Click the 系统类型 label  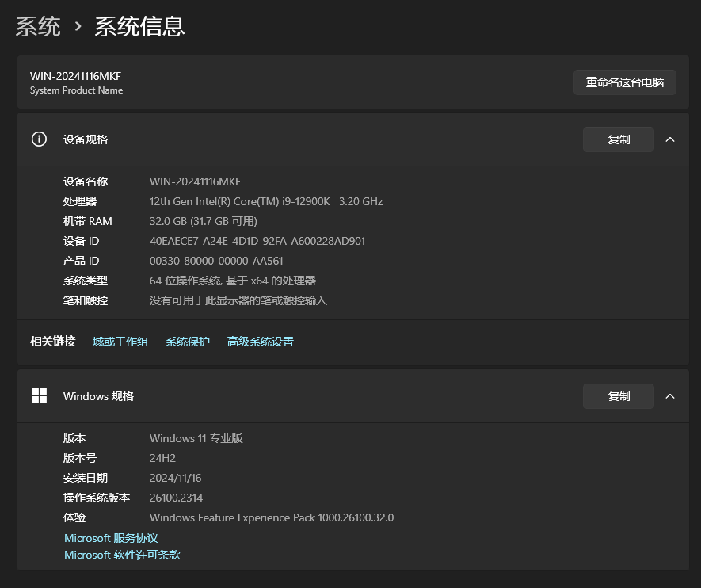click(x=86, y=281)
